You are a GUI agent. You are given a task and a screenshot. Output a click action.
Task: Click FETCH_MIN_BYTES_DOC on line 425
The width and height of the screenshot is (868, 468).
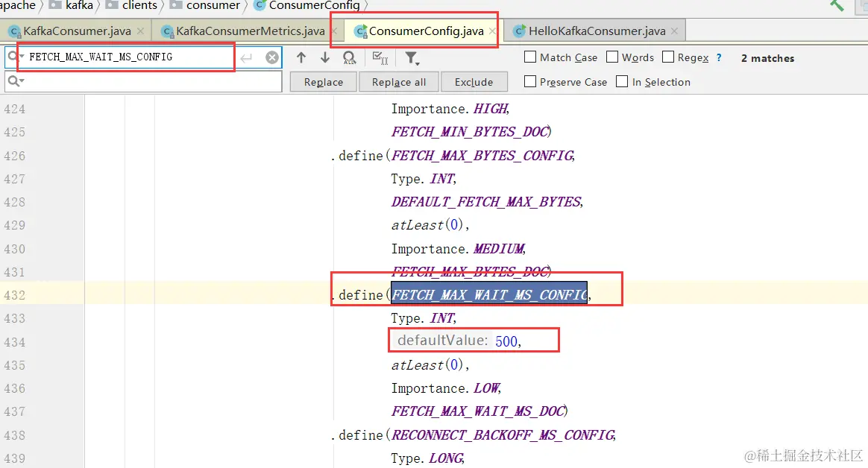pos(470,132)
